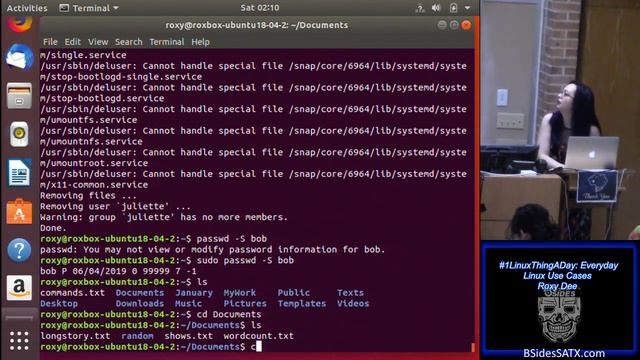Open the network status indicator
This screenshot has height=360, width=640.
pos(420,8)
